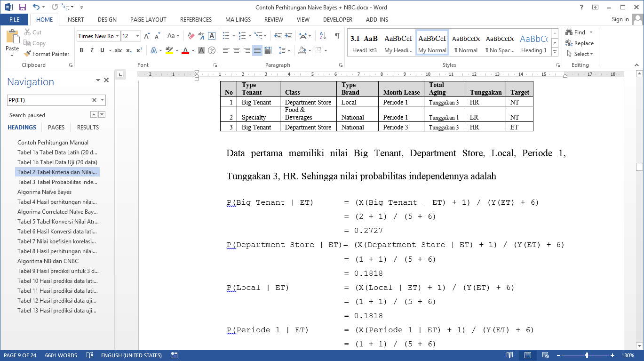Toggle Bold formatting
Image resolution: width=644 pixels, height=361 pixels.
point(81,50)
